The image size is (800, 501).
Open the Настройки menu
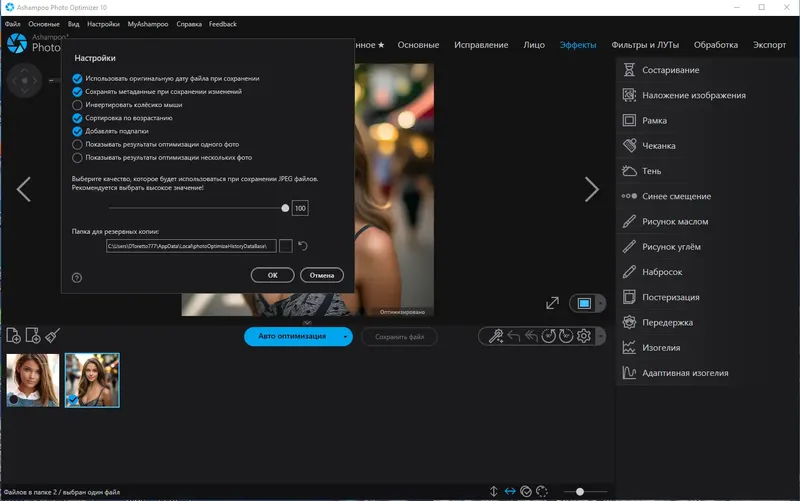(103, 24)
